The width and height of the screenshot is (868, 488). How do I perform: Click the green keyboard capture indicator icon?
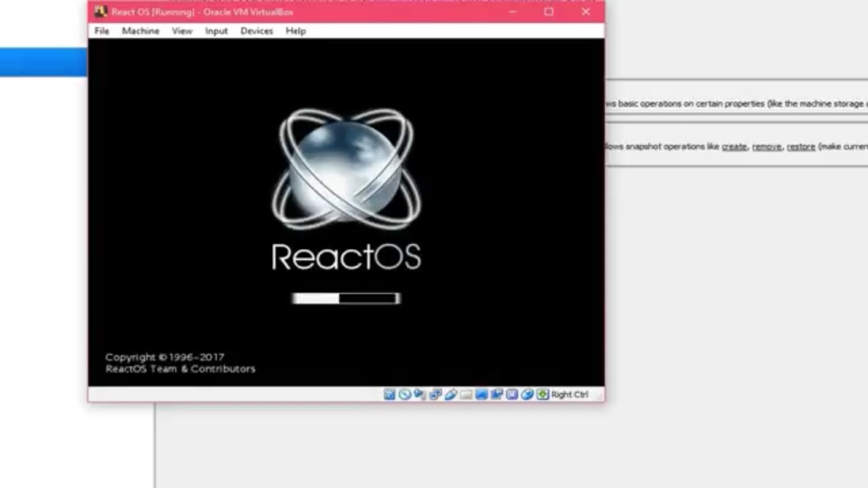[x=542, y=394]
